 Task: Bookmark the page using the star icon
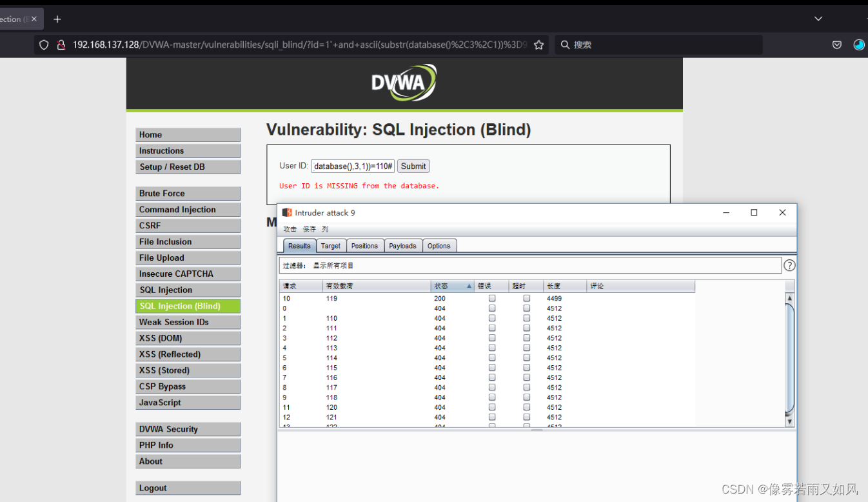point(538,45)
